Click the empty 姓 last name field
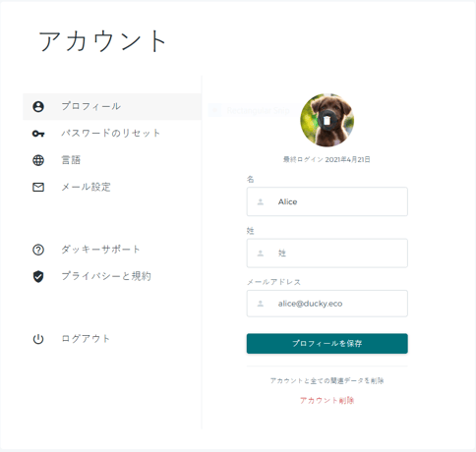Image resolution: width=476 pixels, height=452 pixels. coord(327,254)
